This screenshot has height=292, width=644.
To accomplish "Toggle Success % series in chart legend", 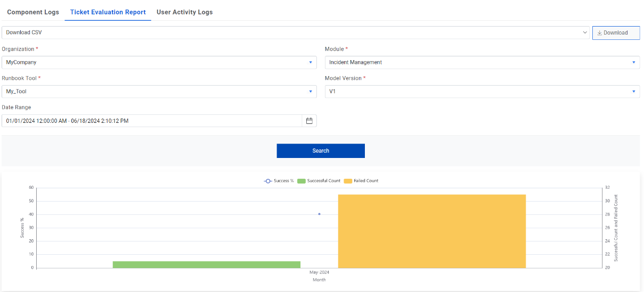I will pyautogui.click(x=279, y=181).
